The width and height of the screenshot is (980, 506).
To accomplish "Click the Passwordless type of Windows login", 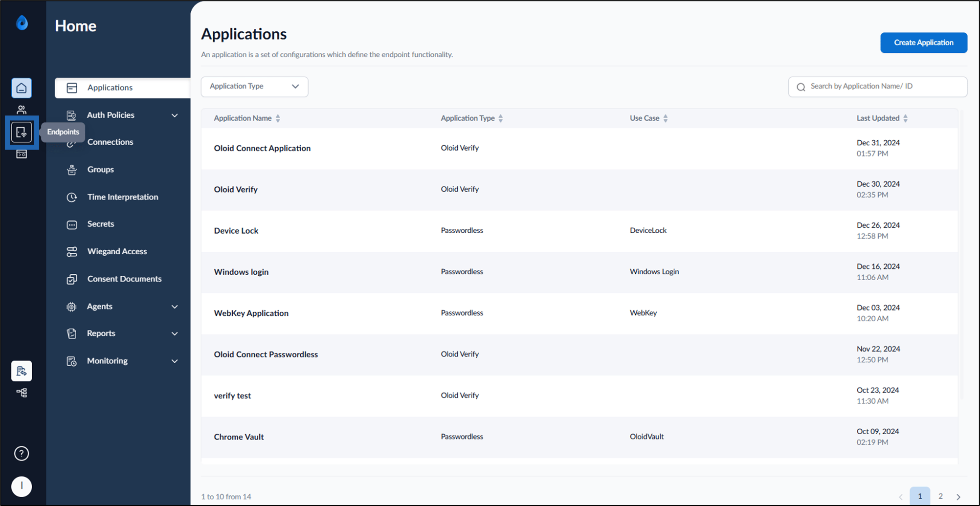I will click(462, 271).
